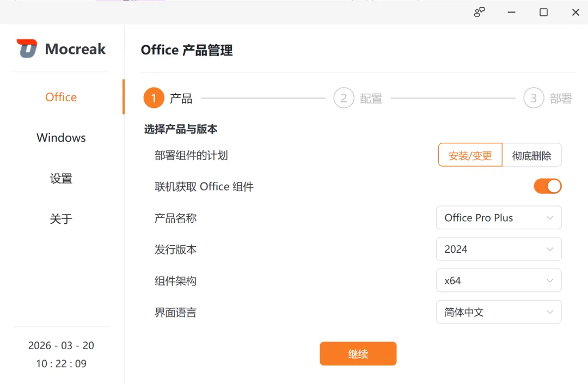Close the Mocreak window
The image size is (588, 384).
(x=575, y=13)
